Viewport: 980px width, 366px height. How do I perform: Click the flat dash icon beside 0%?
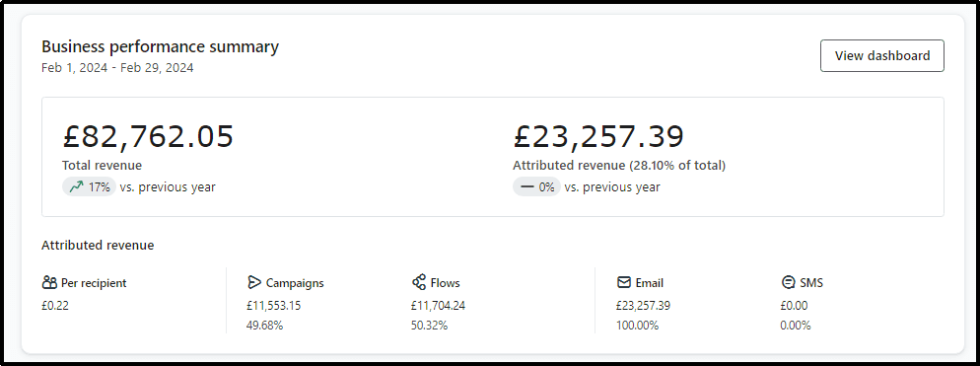coord(526,186)
